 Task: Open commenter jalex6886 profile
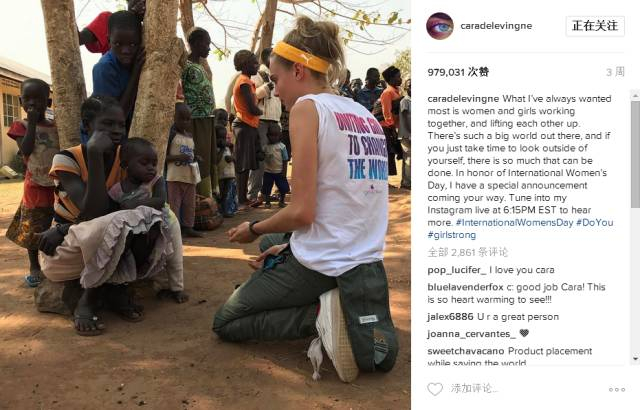(450, 317)
